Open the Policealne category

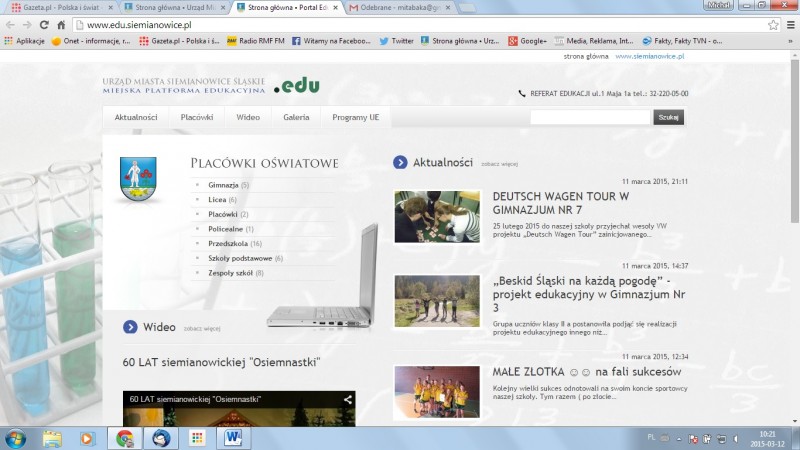[x=231, y=229]
